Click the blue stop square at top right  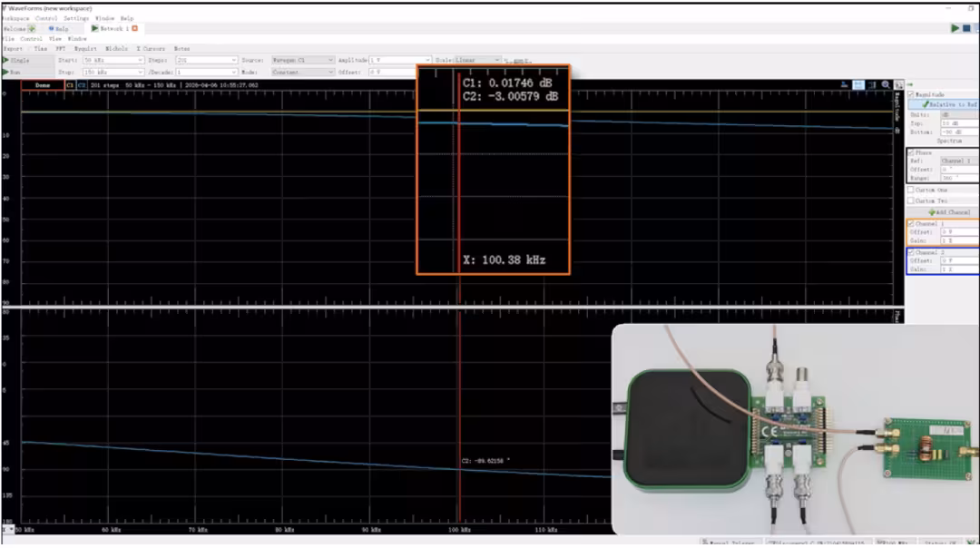click(x=966, y=28)
